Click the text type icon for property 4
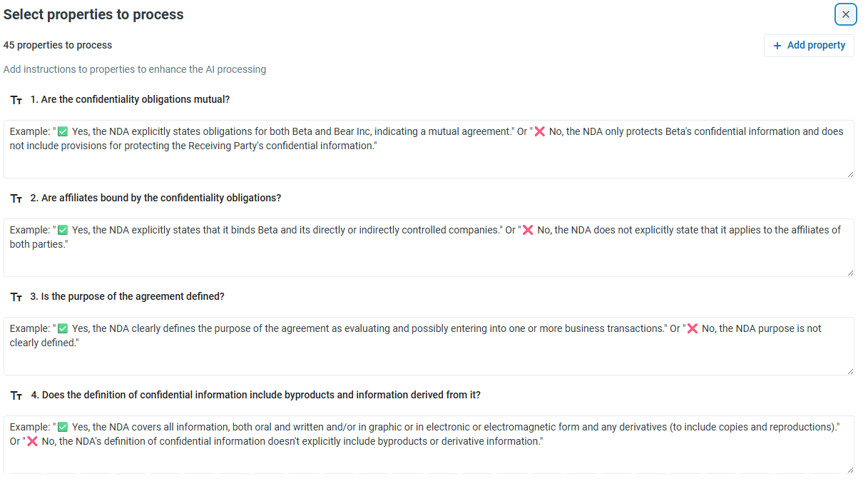868x499 pixels. [x=16, y=395]
